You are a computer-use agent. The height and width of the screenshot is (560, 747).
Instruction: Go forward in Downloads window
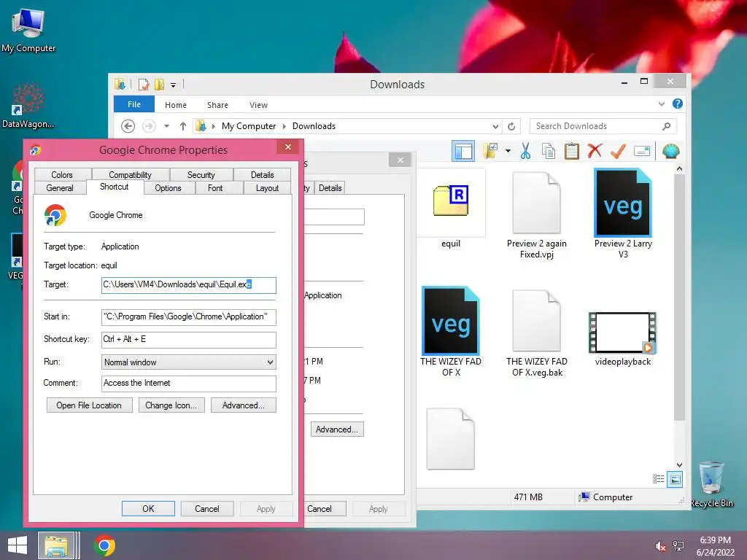(149, 126)
